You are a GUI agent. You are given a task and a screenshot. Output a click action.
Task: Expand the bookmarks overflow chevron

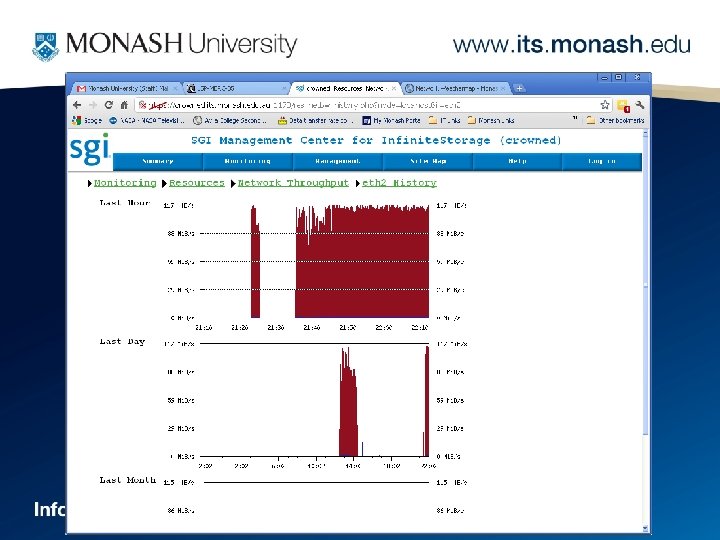point(575,119)
